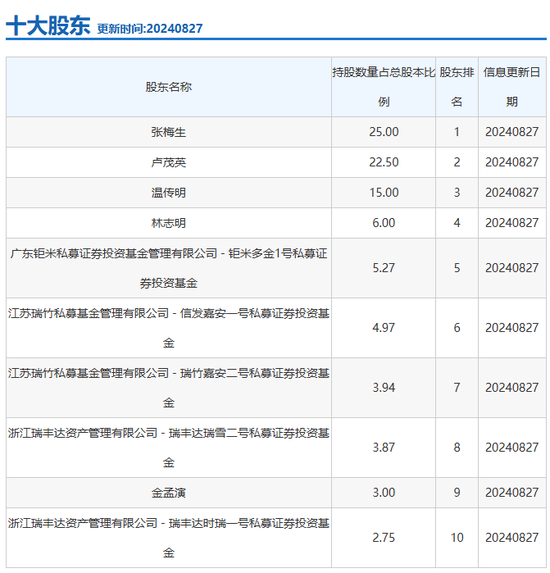Click the 信发嘉安一号私募证券投资基金 shareholder cell
Viewport: 550px width, 573px height.
coord(168,328)
